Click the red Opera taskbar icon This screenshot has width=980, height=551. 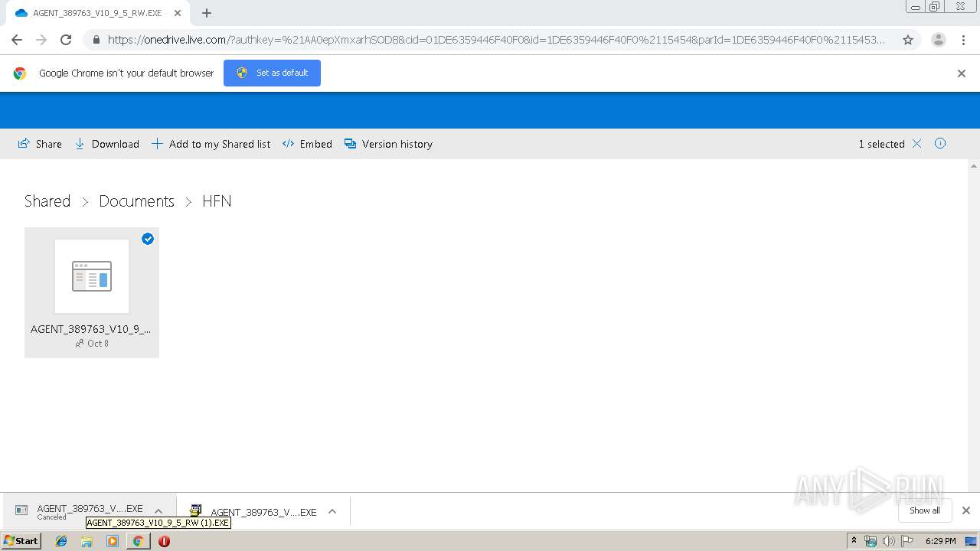click(164, 541)
